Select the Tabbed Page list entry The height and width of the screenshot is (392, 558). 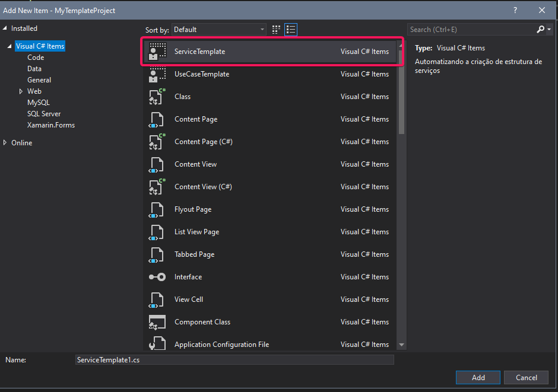(x=271, y=254)
